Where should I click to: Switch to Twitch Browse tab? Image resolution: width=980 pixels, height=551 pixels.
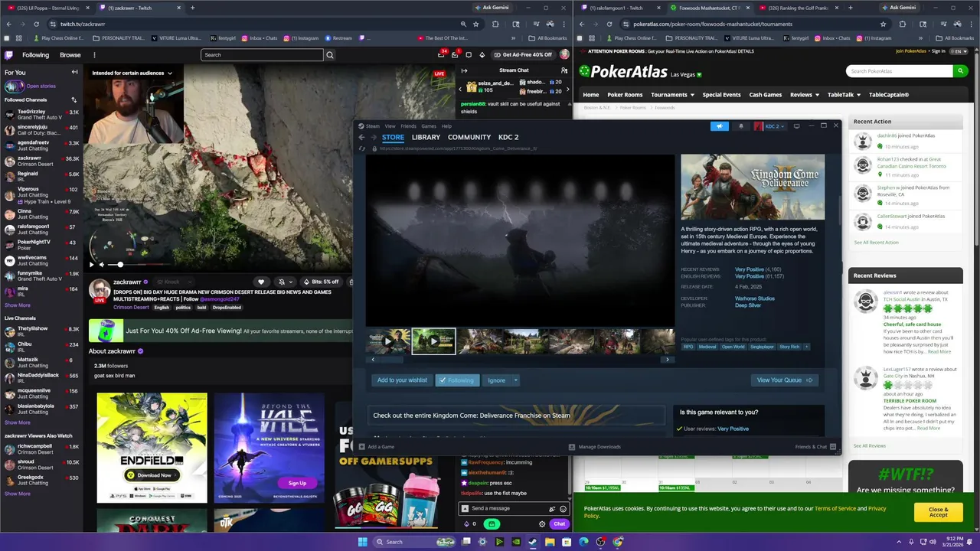click(x=70, y=55)
